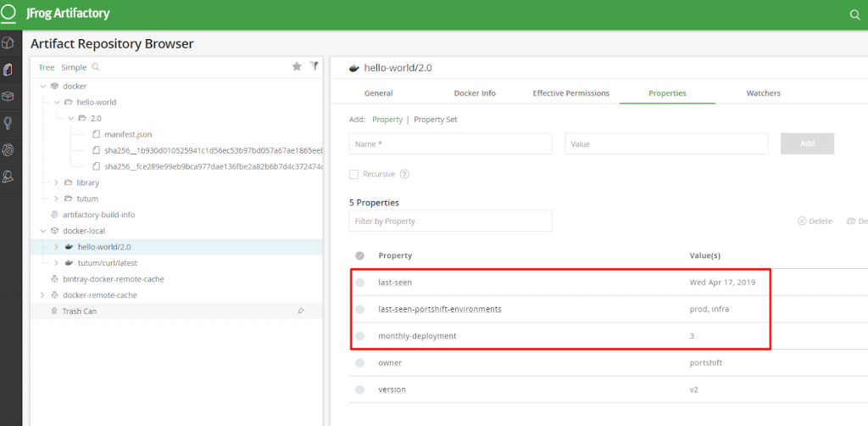Open the Admin user icon in sidebar
The height and width of the screenshot is (426, 868).
pyautogui.click(x=8, y=177)
